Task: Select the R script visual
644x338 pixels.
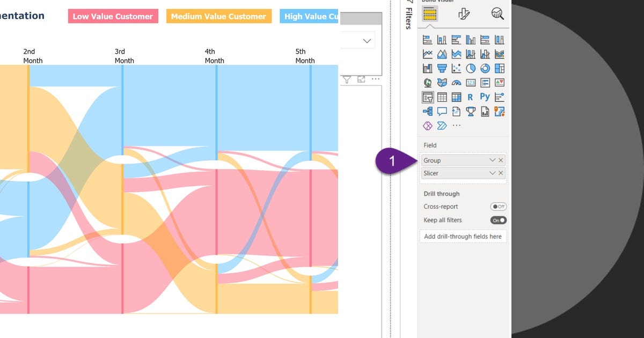Action: coord(471,97)
